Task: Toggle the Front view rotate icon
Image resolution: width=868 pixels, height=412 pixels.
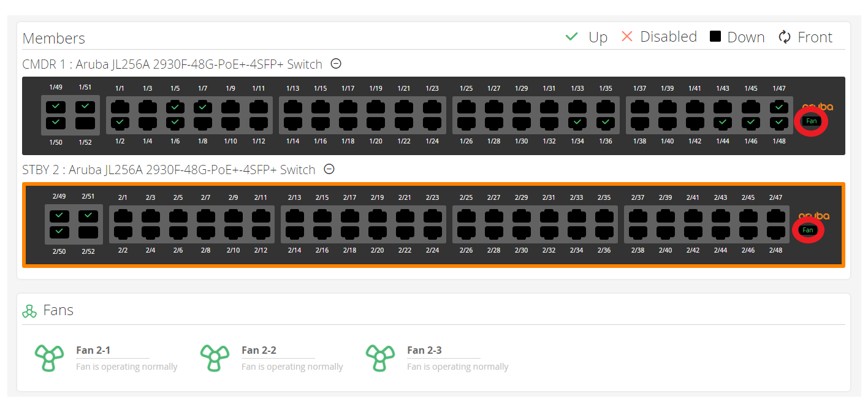Action: (x=785, y=37)
